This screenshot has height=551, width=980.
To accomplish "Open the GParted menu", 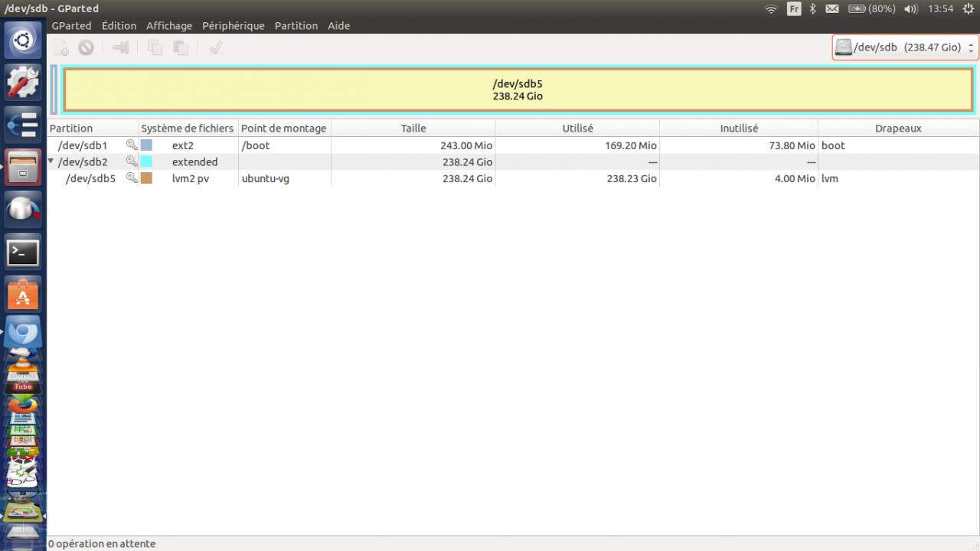I will pos(71,25).
